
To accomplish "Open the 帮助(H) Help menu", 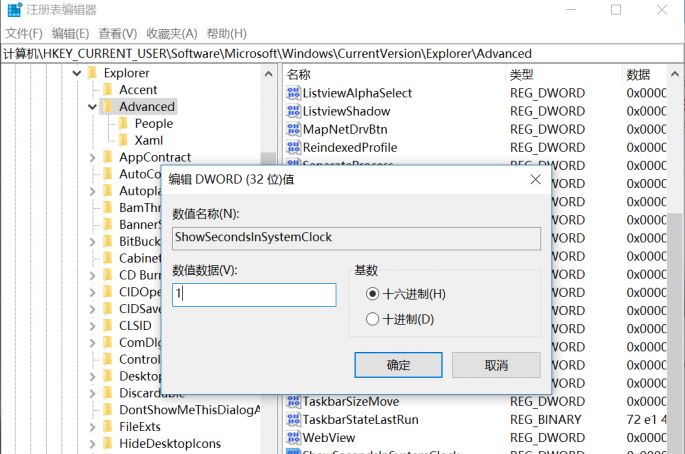I will click(x=227, y=34).
